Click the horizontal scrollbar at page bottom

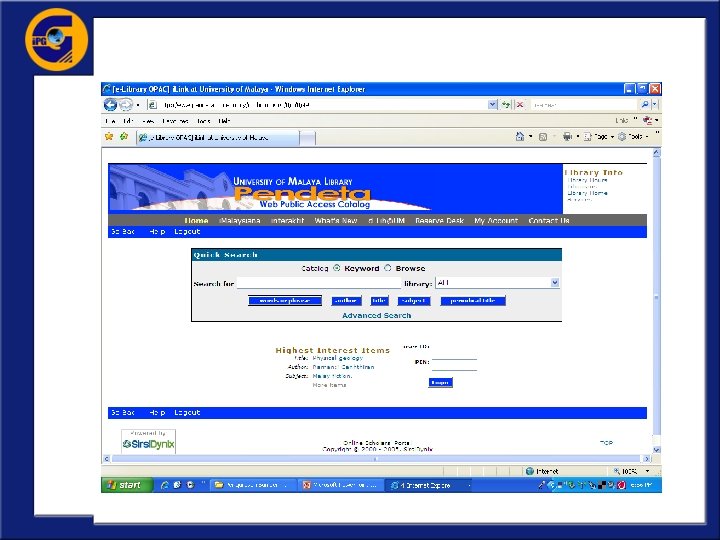click(x=376, y=459)
